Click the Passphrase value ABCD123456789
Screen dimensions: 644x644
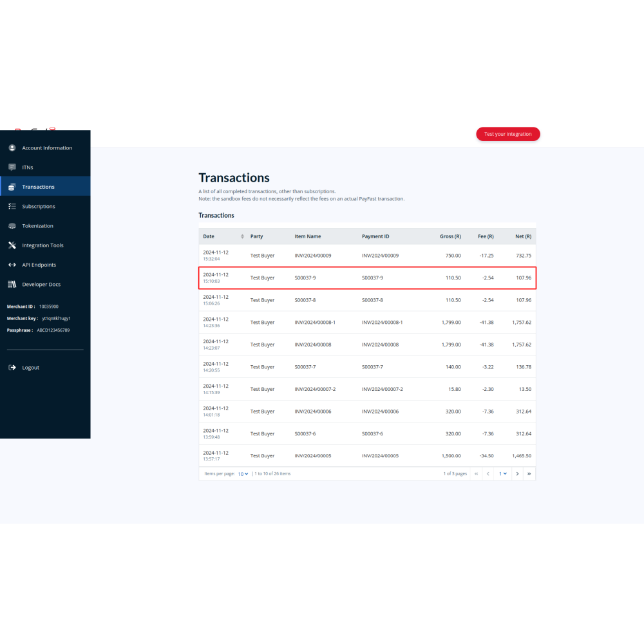(x=53, y=330)
